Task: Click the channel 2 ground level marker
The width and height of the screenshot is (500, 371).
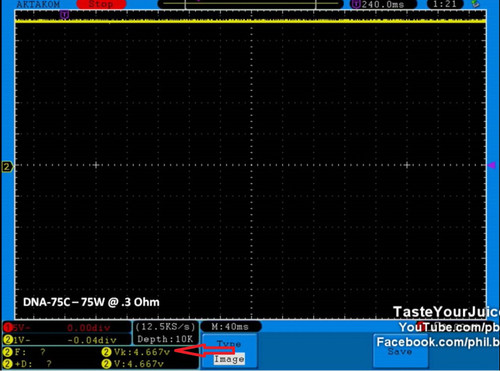Action: point(7,166)
